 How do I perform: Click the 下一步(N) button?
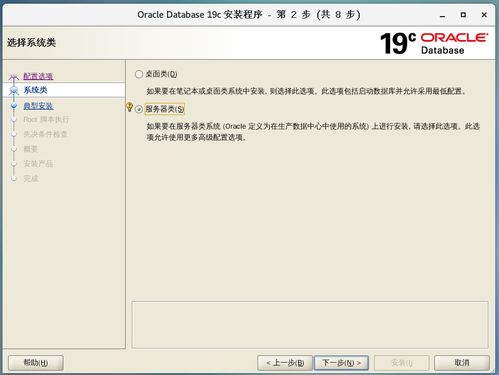[x=341, y=363]
